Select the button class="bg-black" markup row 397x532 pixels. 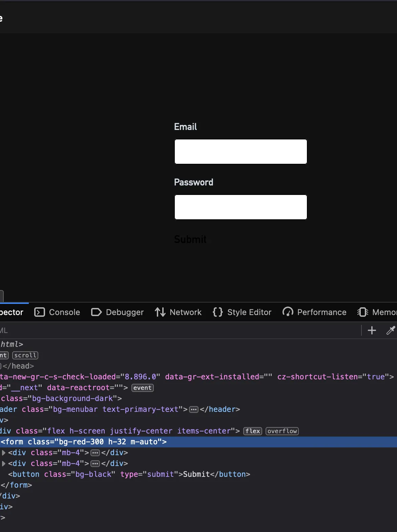coord(198,474)
